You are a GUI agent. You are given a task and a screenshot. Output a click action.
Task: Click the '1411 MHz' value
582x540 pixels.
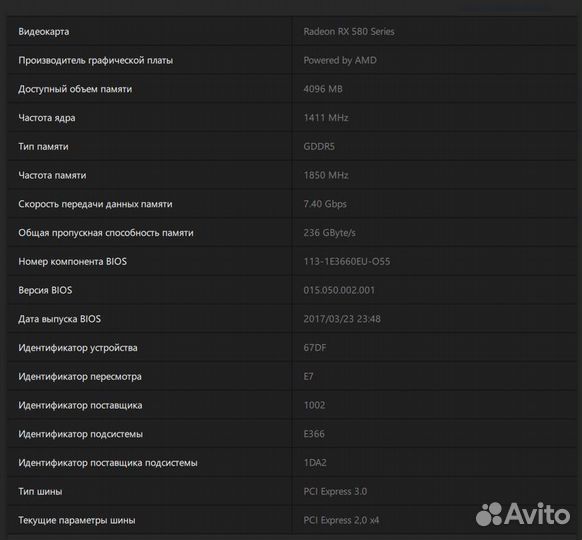[x=326, y=118]
